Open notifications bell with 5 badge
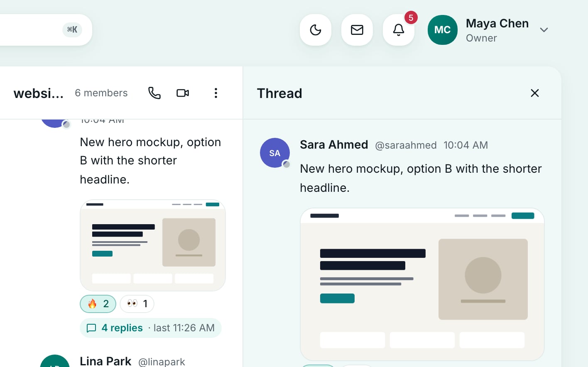The width and height of the screenshot is (588, 367). coord(399,30)
